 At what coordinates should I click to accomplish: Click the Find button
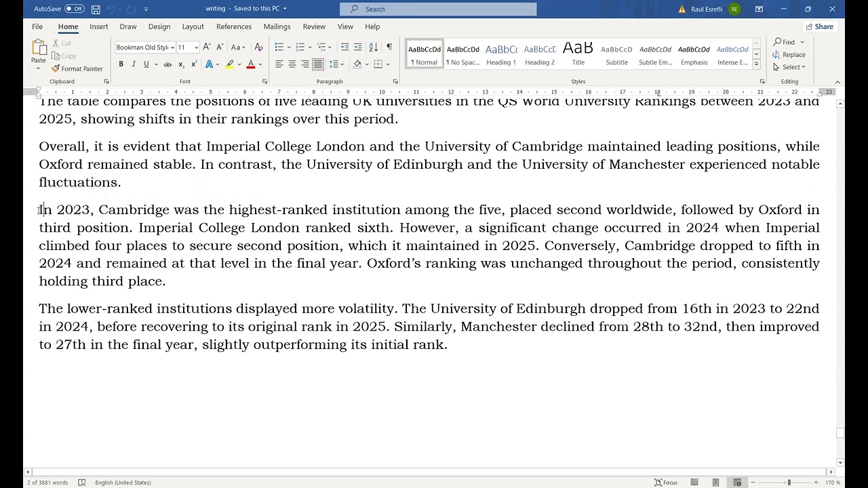tap(785, 42)
